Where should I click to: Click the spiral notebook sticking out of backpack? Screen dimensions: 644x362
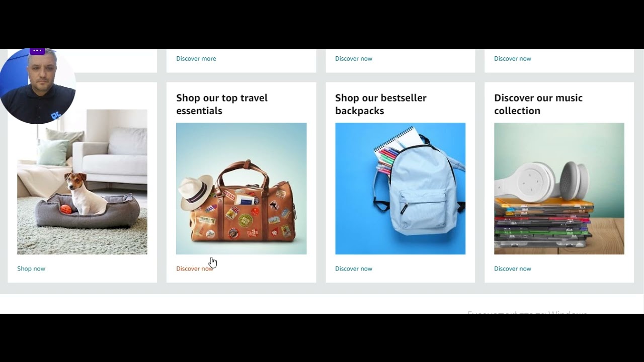[397, 143]
